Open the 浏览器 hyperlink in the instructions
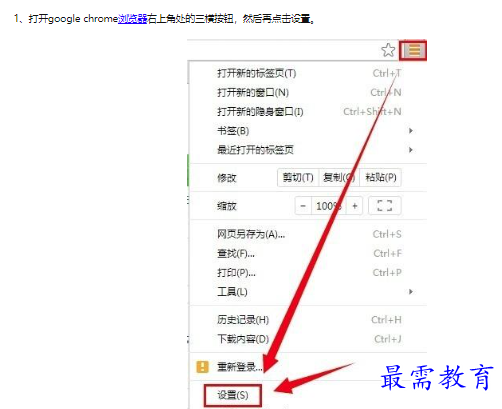 133,19
